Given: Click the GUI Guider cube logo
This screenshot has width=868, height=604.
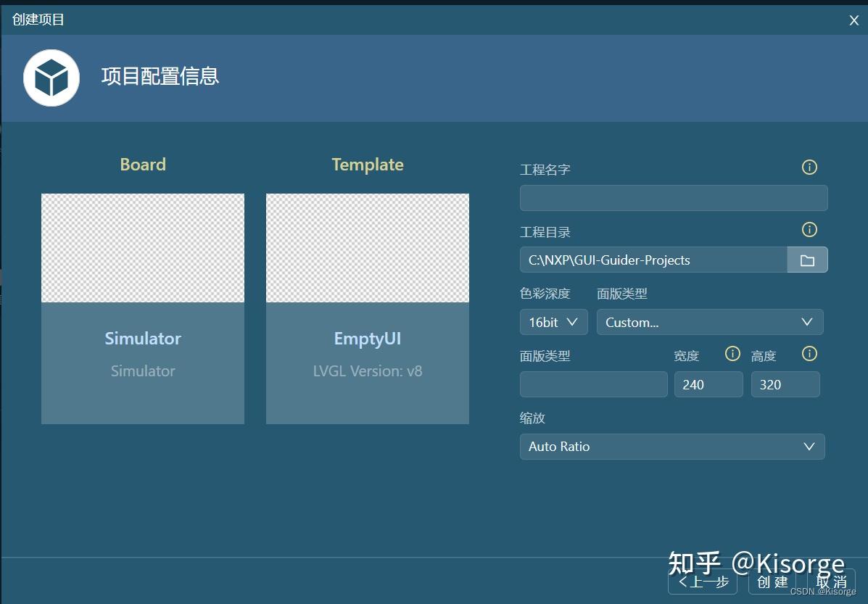Looking at the screenshot, I should (x=51, y=78).
